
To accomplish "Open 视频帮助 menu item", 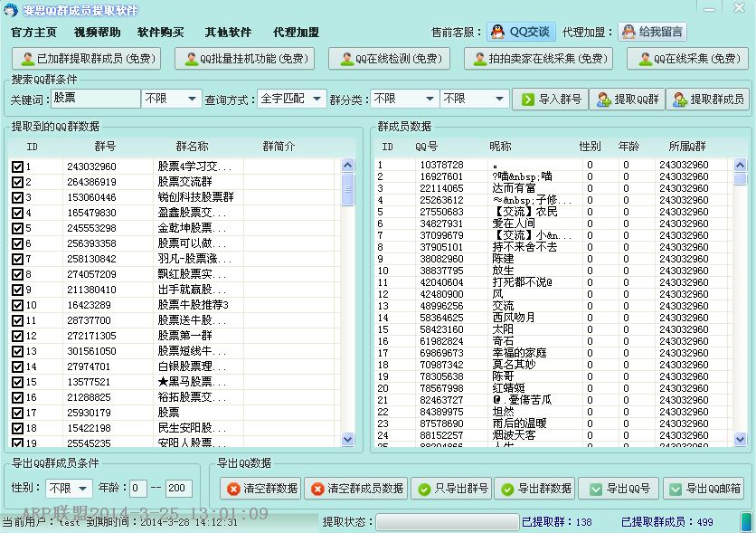I will [x=97, y=33].
